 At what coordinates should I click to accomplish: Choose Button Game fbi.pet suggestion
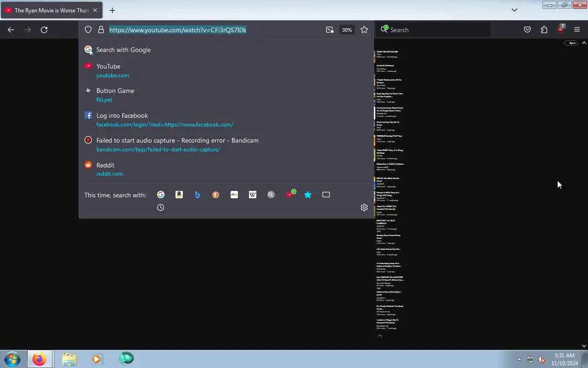tap(226, 95)
